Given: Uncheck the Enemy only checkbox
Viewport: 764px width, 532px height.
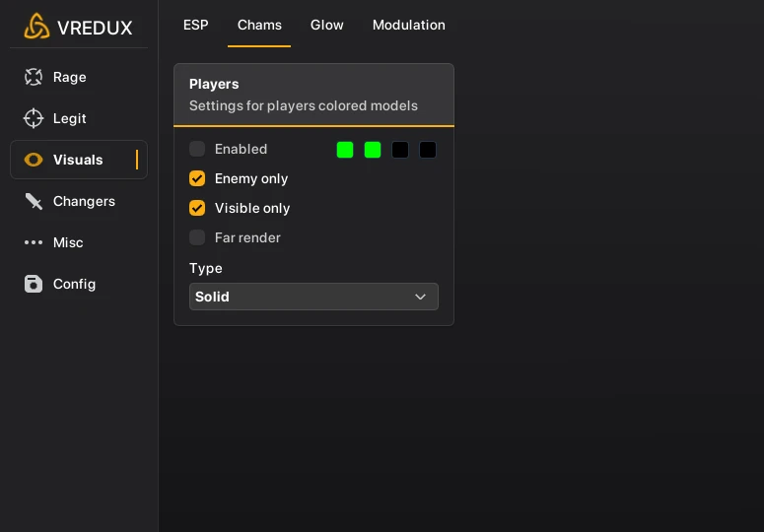Looking at the screenshot, I should 197,178.
